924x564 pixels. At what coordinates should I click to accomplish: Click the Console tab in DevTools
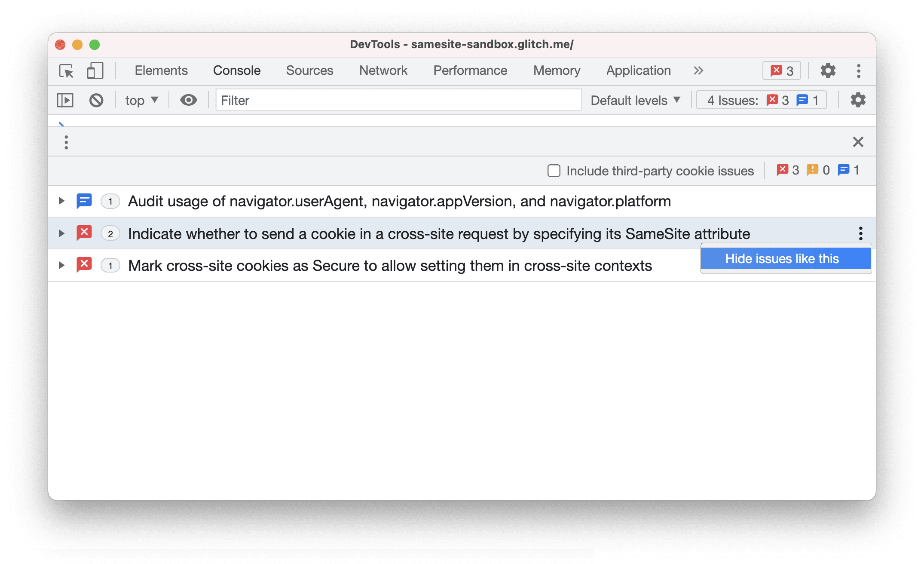click(236, 70)
